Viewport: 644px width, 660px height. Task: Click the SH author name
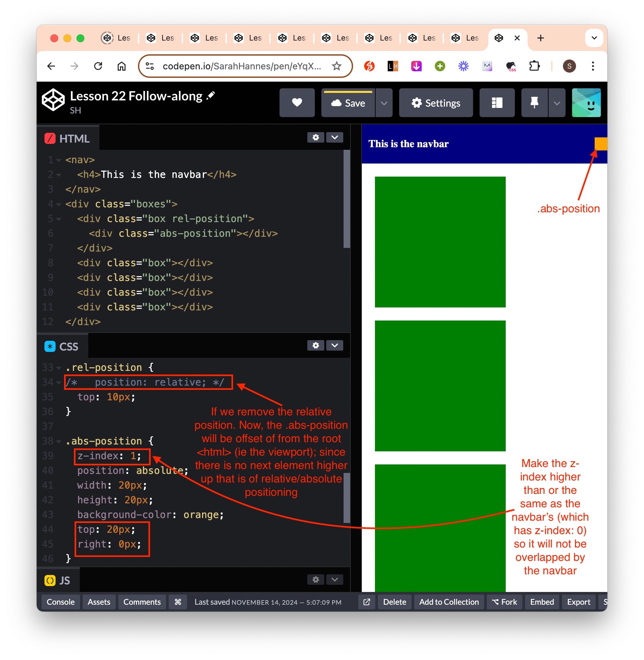(76, 111)
